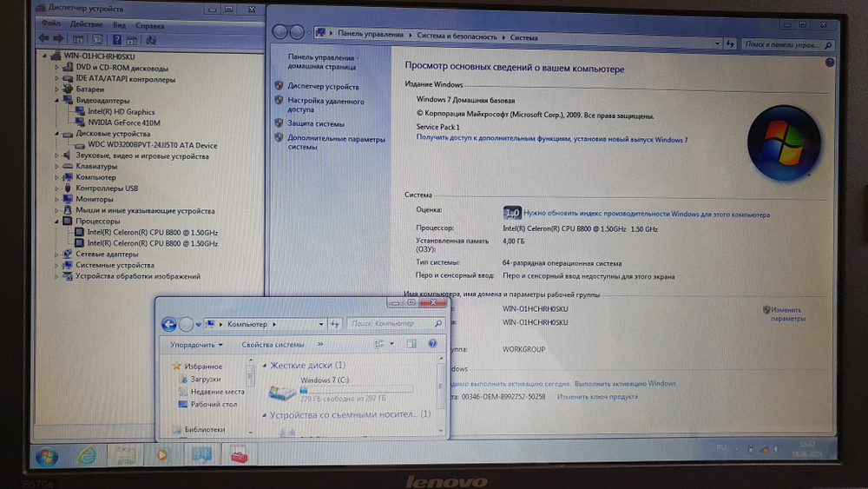Focus the Поиск в панели управления field

point(787,44)
